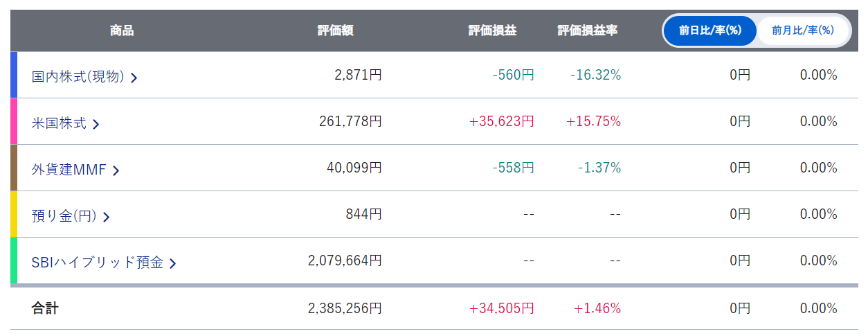Select the 前日比/率(%) toggle option
Image resolution: width=868 pixels, height=336 pixels.
click(709, 30)
